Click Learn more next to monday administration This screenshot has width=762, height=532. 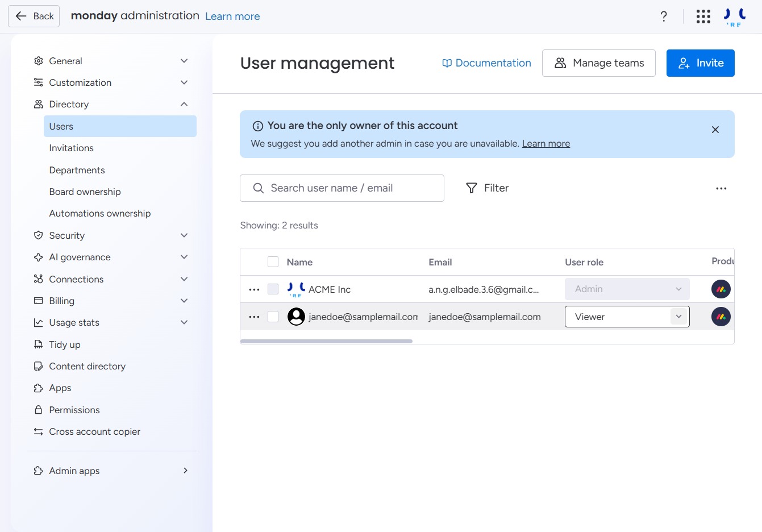(232, 16)
